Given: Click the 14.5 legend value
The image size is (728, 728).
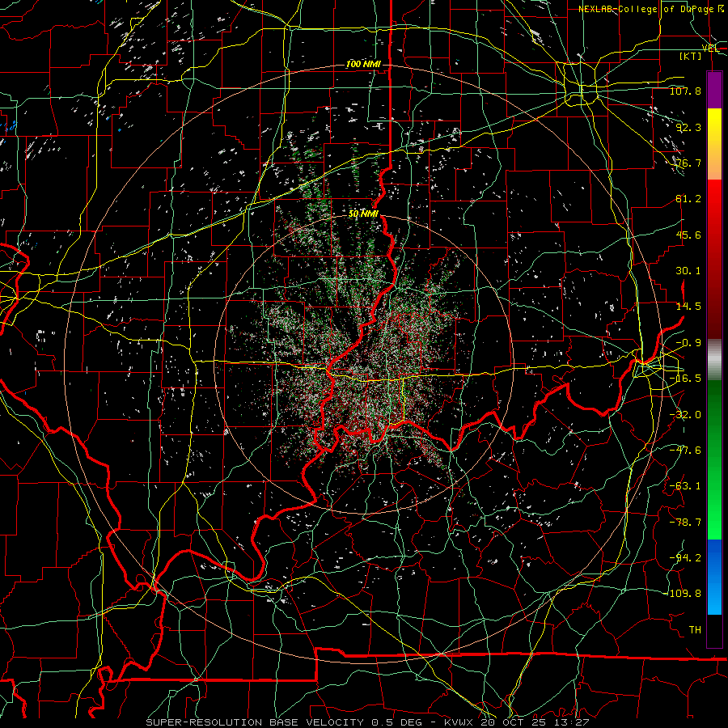Looking at the screenshot, I should (x=688, y=307).
